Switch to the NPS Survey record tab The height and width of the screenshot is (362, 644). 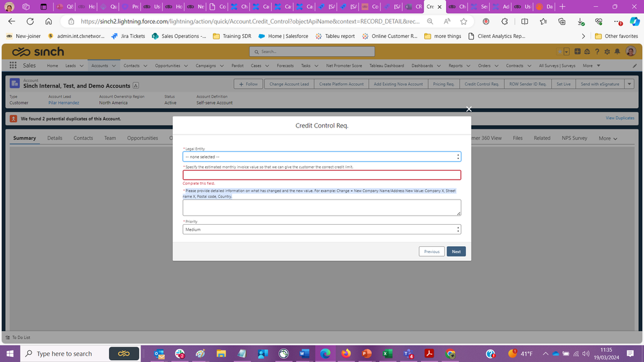pos(574,138)
